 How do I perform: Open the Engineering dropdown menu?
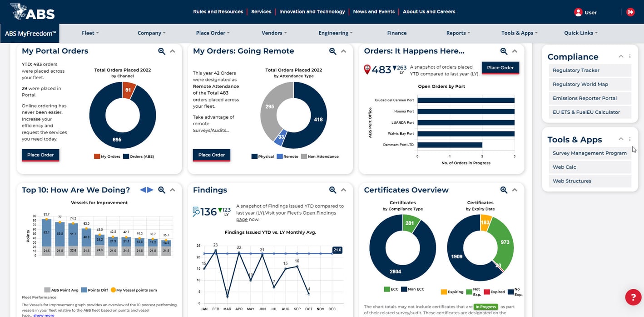(335, 33)
